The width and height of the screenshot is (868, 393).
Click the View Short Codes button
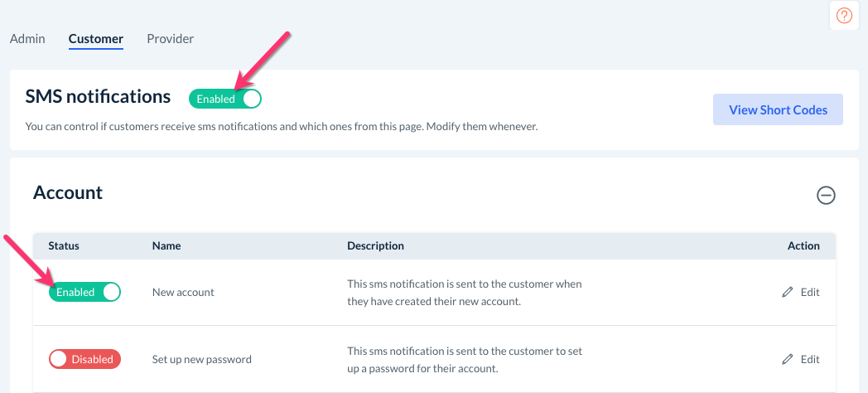coord(778,109)
